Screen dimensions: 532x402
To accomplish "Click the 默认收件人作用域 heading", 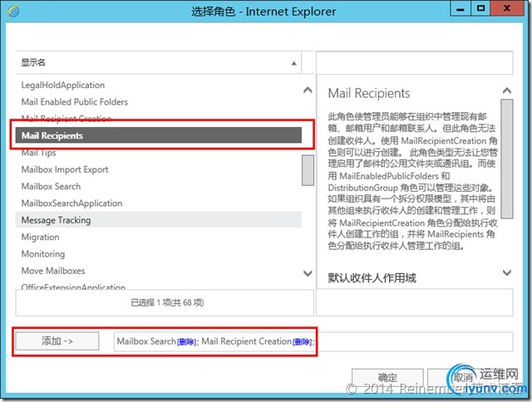I will coord(372,278).
